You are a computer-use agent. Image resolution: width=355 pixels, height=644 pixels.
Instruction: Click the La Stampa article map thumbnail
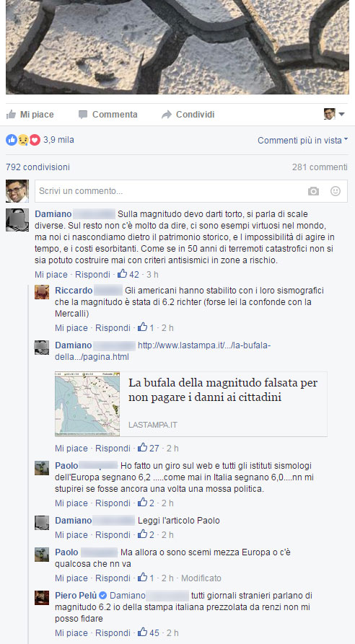[87, 404]
